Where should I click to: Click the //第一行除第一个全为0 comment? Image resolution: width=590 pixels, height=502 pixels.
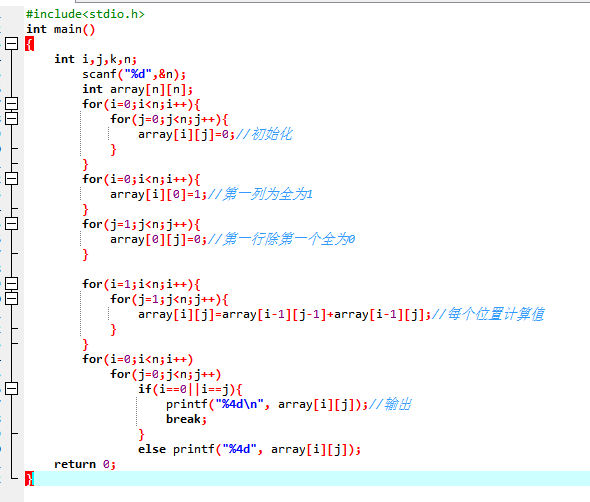pos(281,239)
